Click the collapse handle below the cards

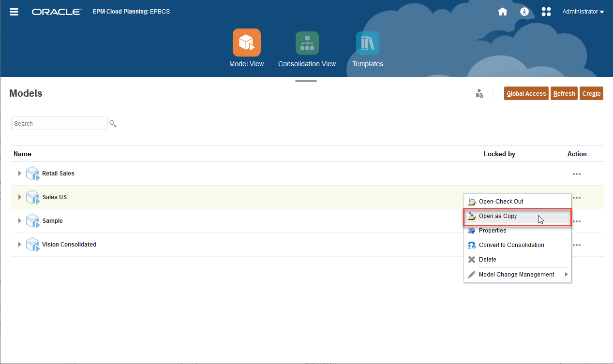(x=306, y=81)
